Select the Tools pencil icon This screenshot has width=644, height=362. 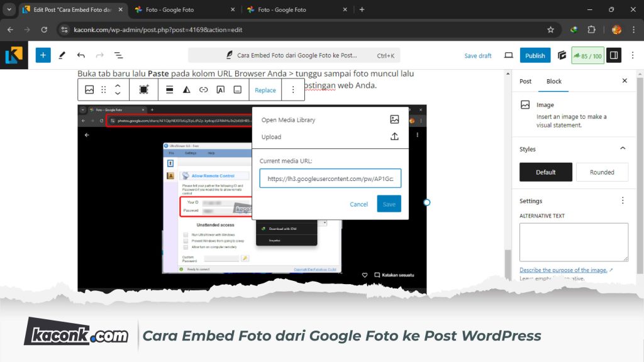[x=62, y=55]
